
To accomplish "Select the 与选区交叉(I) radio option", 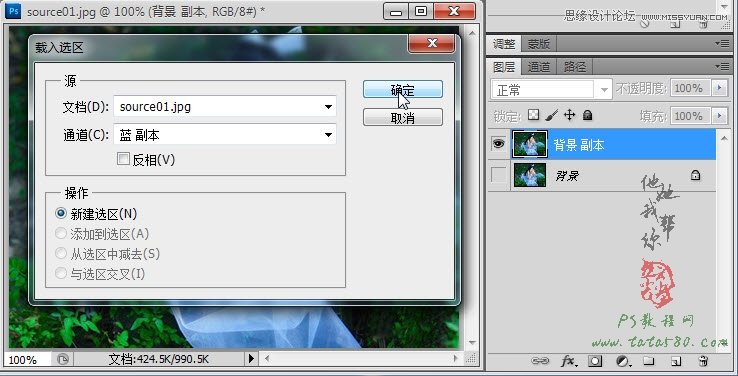I will 61,273.
